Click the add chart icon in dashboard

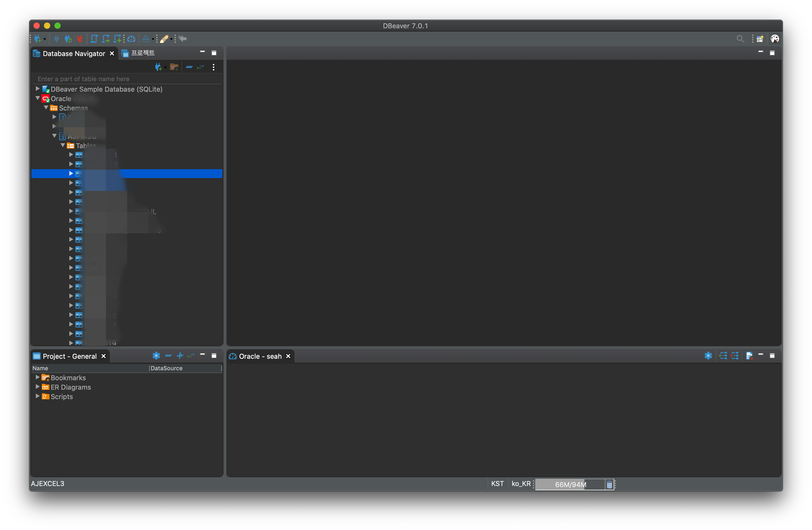click(x=723, y=356)
